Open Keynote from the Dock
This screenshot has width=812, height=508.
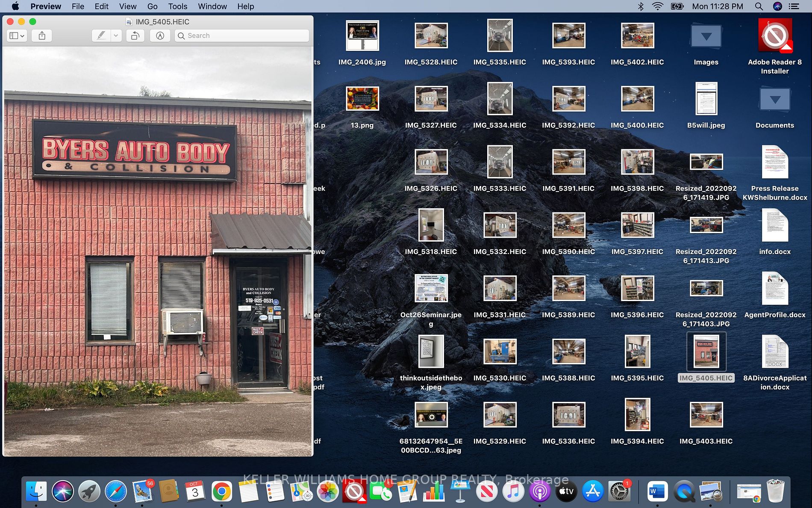point(460,492)
